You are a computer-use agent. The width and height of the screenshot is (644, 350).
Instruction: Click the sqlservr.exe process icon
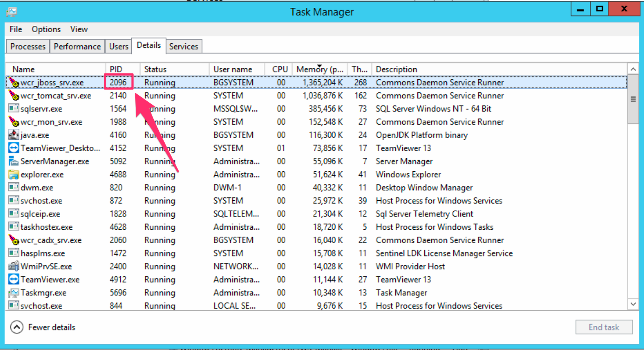(x=13, y=109)
